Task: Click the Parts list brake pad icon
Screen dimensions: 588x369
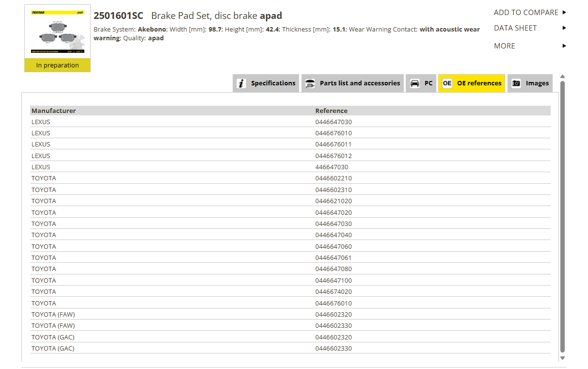Action: [x=310, y=83]
